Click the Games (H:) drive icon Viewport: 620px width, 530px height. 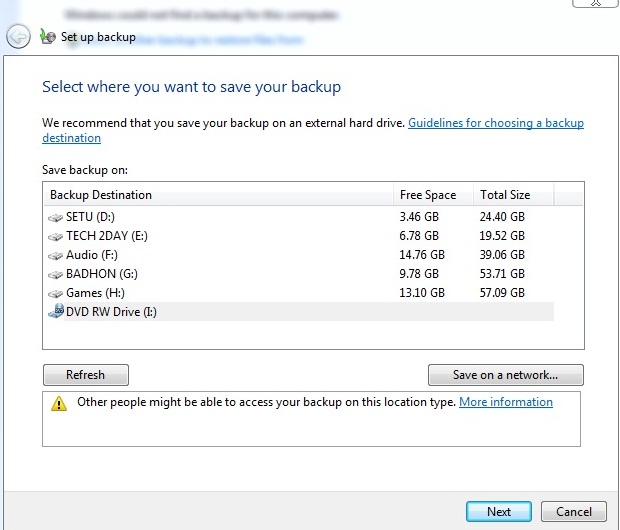click(x=56, y=293)
